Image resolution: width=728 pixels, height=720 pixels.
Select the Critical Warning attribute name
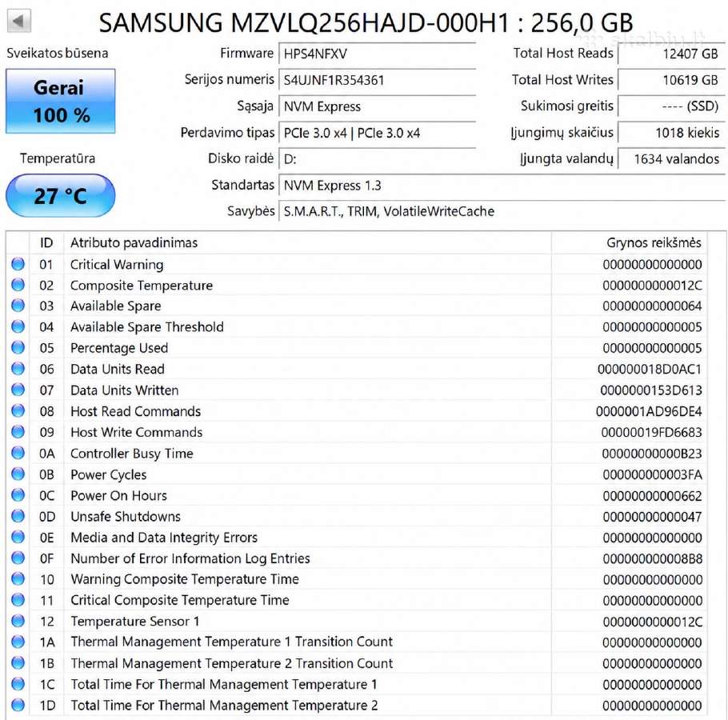tap(117, 265)
